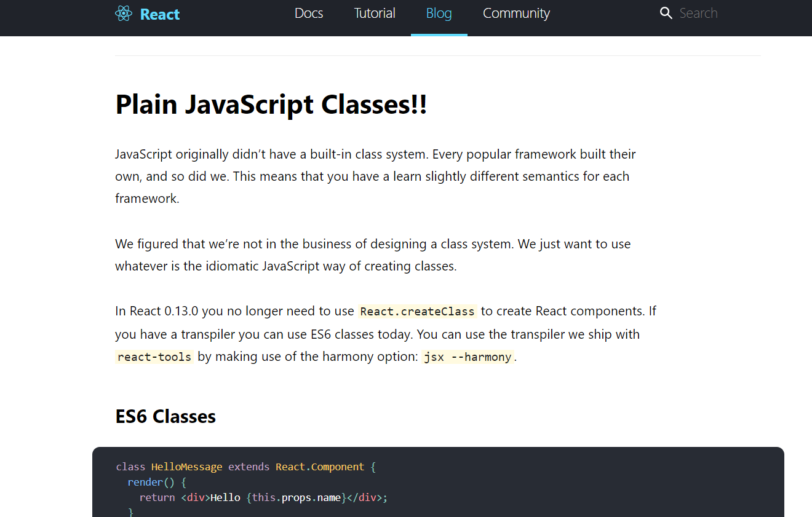Click the ES6 Classes heading
Screen dimensions: 812x517
[165, 416]
